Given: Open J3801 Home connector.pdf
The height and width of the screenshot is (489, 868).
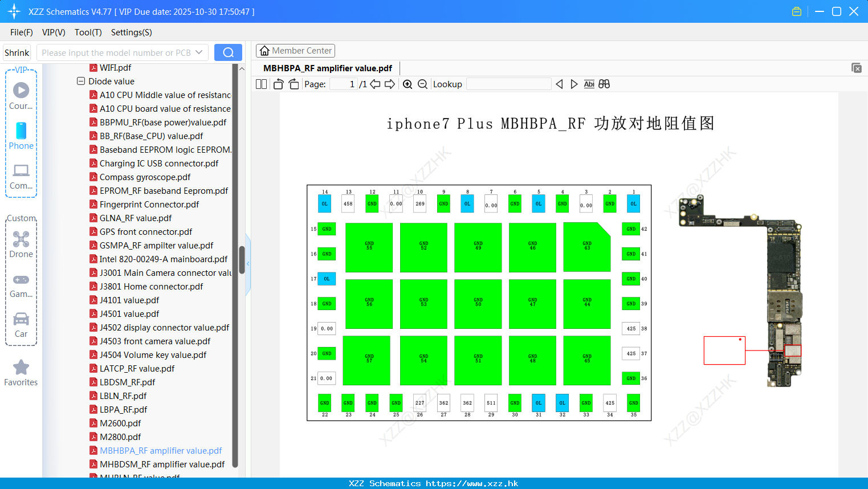Looking at the screenshot, I should click(146, 287).
